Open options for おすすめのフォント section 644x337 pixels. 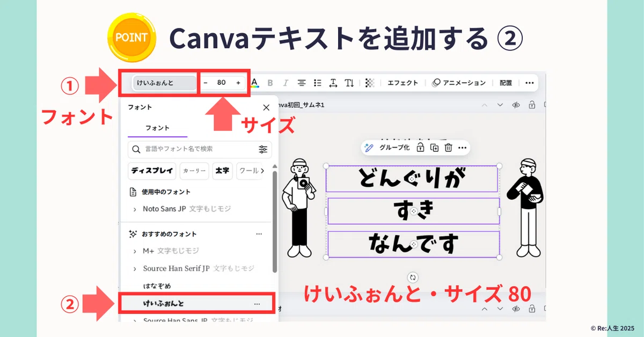[259, 234]
